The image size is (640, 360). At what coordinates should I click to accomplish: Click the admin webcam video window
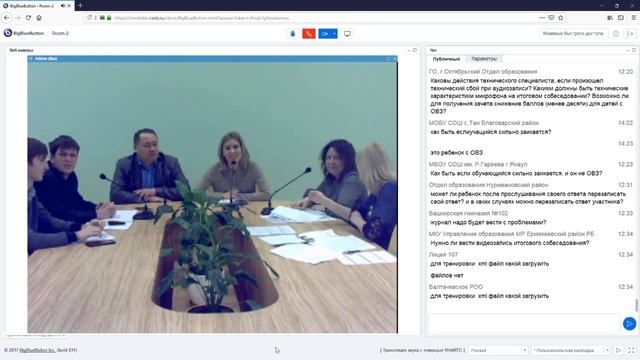pos(213,197)
